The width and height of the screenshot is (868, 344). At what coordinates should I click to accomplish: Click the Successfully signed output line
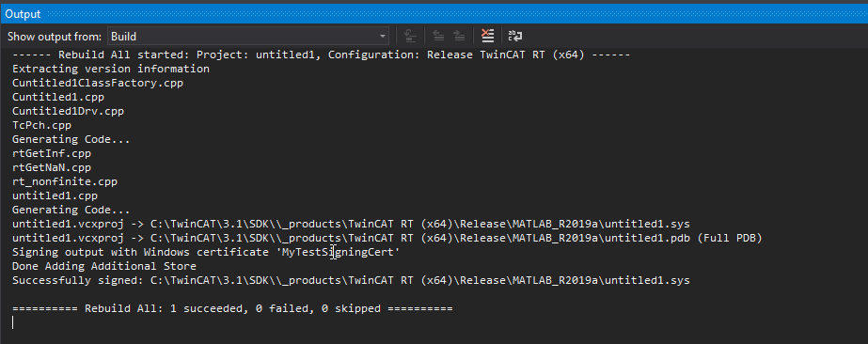(x=351, y=280)
